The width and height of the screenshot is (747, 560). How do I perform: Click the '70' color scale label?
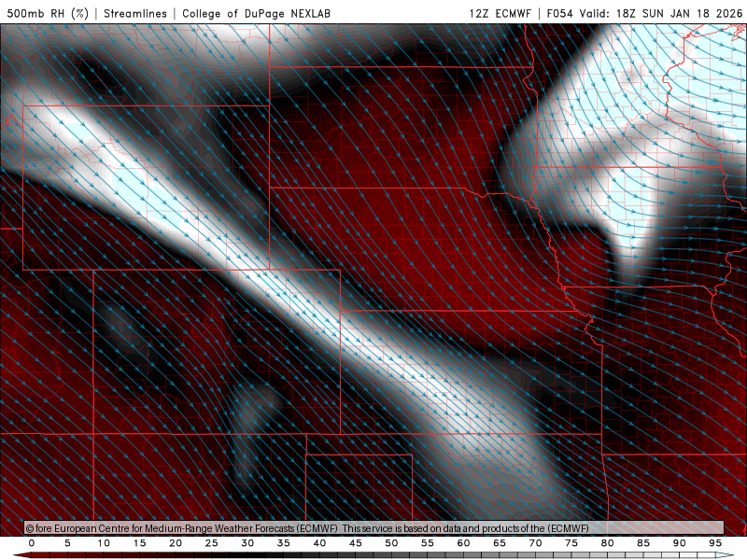coord(535,543)
